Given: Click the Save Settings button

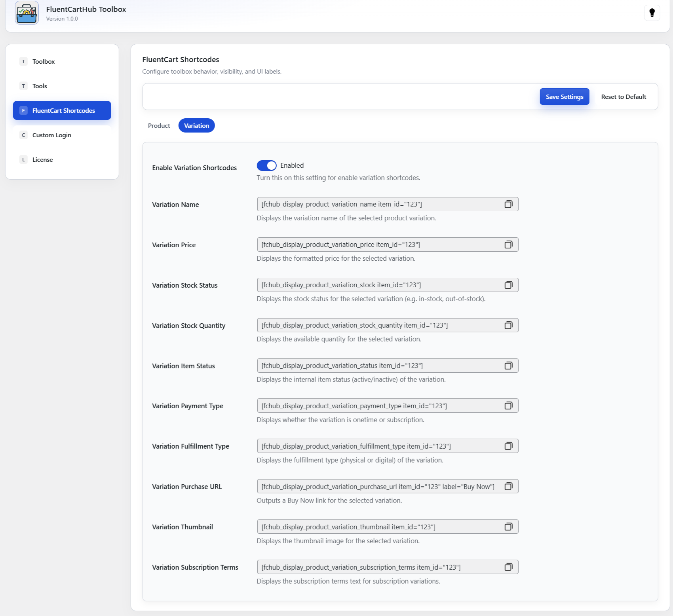Looking at the screenshot, I should [x=564, y=97].
